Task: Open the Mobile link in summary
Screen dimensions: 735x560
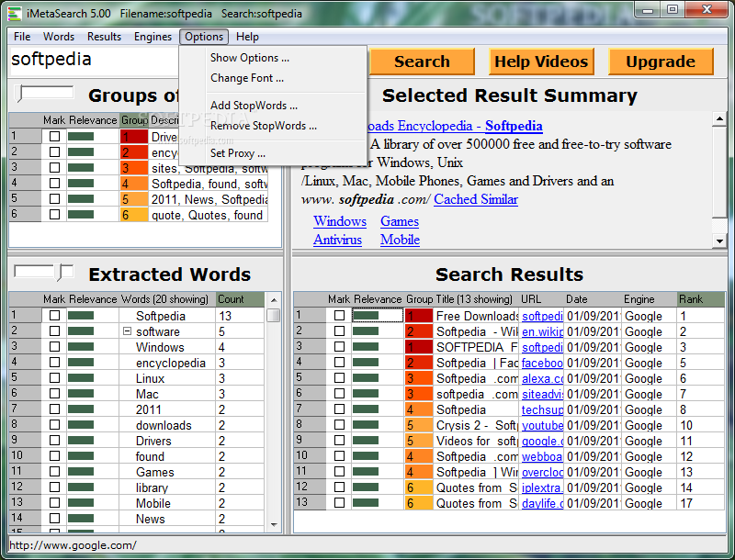Action: 400,240
